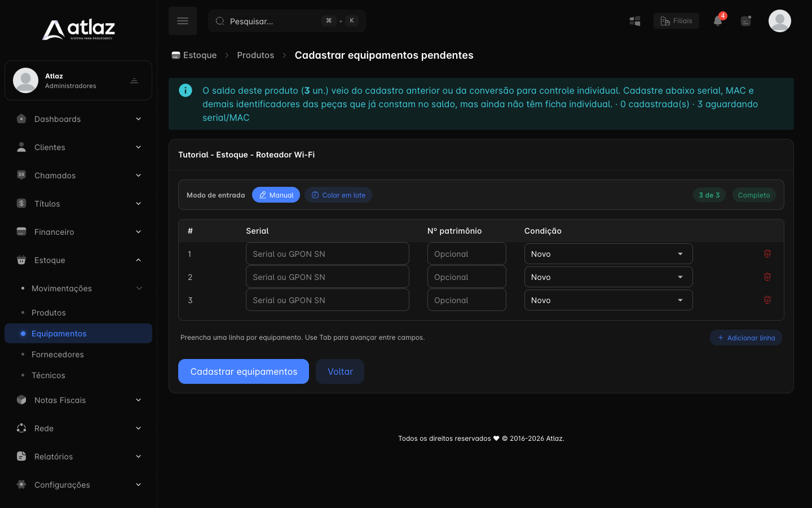Go to Produtos breadcrumb link
The height and width of the screenshot is (508, 812).
tap(255, 55)
